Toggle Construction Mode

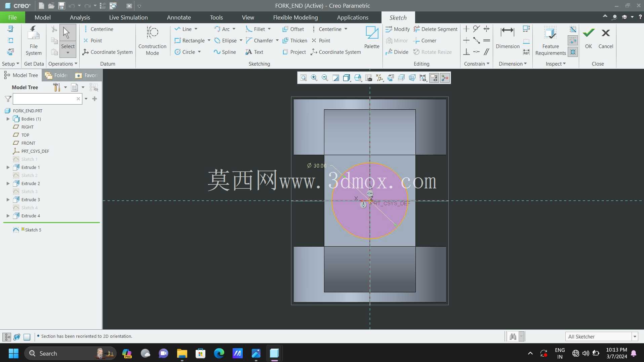point(152,40)
